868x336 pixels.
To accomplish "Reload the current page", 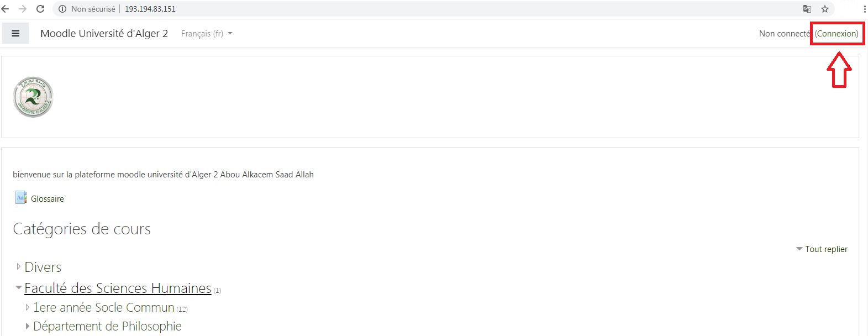I will (40, 9).
